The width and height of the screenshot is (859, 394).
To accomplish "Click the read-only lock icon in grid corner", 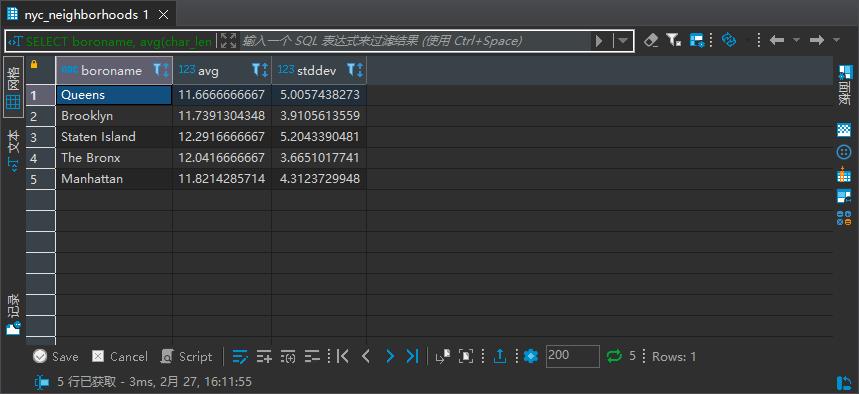I will point(35,65).
